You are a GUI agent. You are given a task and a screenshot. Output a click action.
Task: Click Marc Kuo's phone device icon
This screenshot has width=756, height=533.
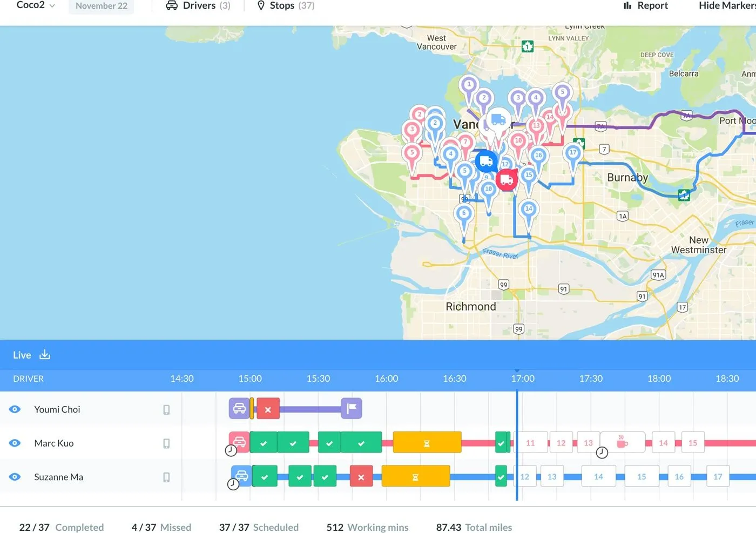pyautogui.click(x=166, y=443)
